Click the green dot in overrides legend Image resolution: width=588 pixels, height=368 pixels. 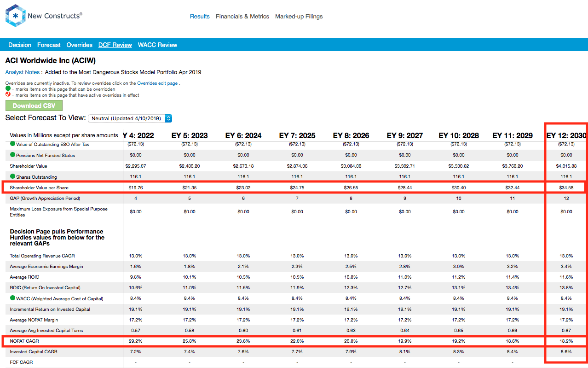(x=8, y=88)
